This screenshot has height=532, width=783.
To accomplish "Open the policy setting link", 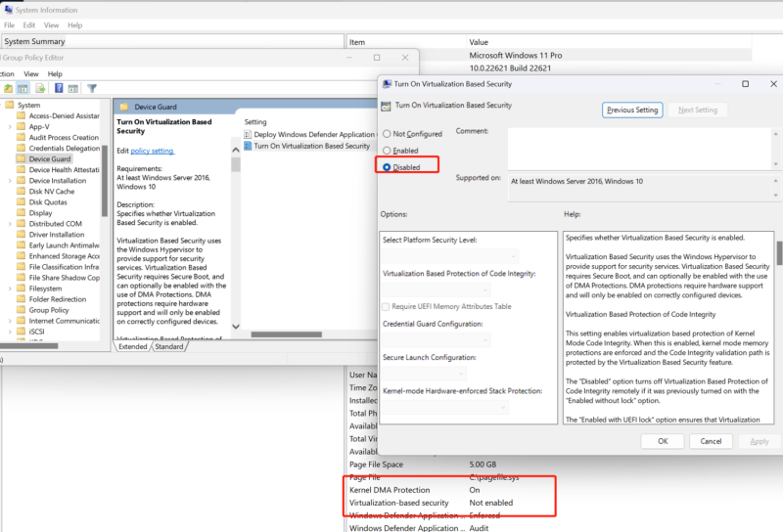I will (x=153, y=151).
